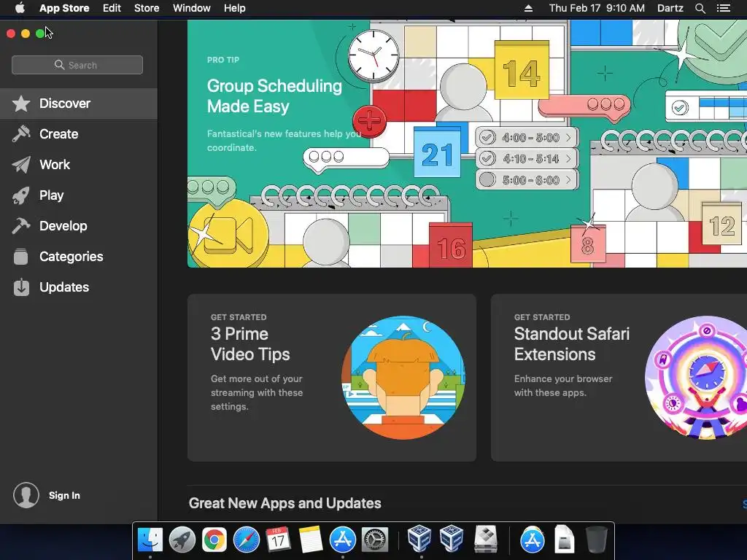Open the Store menu
Image resolution: width=747 pixels, height=560 pixels.
pyautogui.click(x=147, y=8)
